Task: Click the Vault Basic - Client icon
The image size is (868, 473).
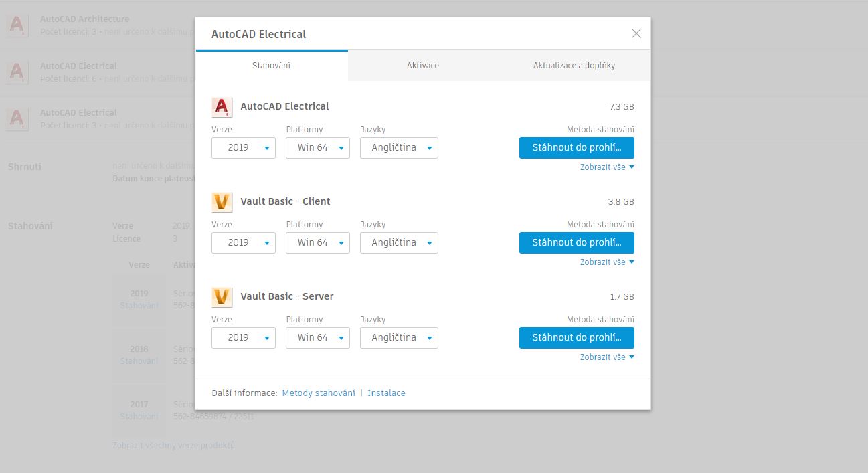Action: click(x=222, y=202)
